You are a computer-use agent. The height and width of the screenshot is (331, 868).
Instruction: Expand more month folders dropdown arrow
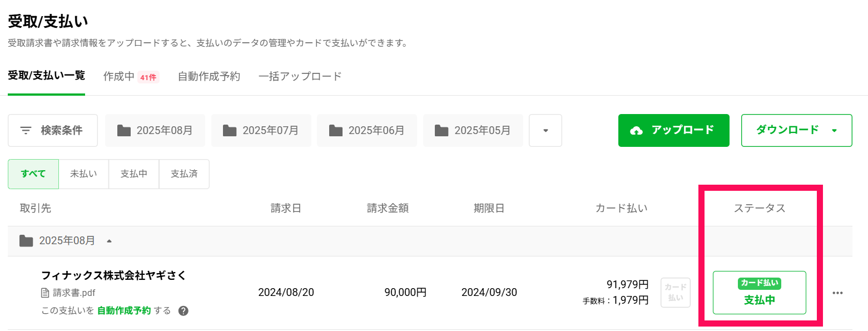coord(545,131)
